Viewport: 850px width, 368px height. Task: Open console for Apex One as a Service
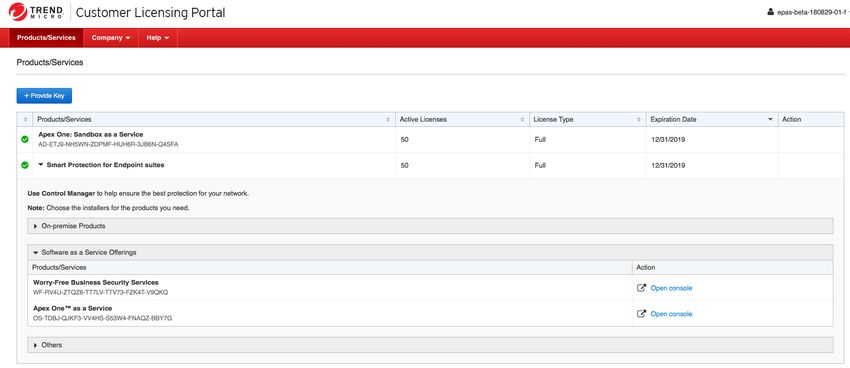pyautogui.click(x=671, y=314)
